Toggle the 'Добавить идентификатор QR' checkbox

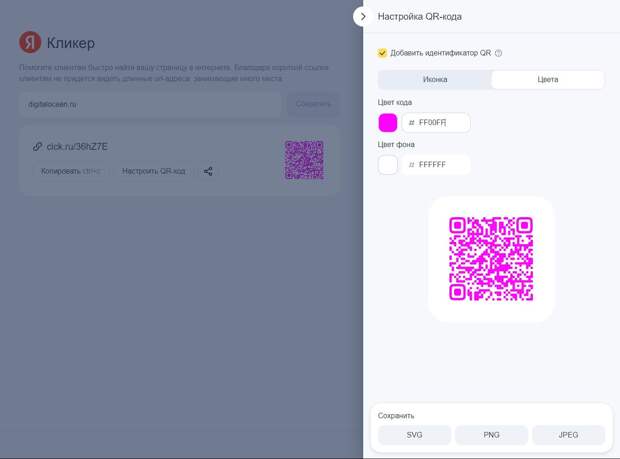pyautogui.click(x=382, y=53)
